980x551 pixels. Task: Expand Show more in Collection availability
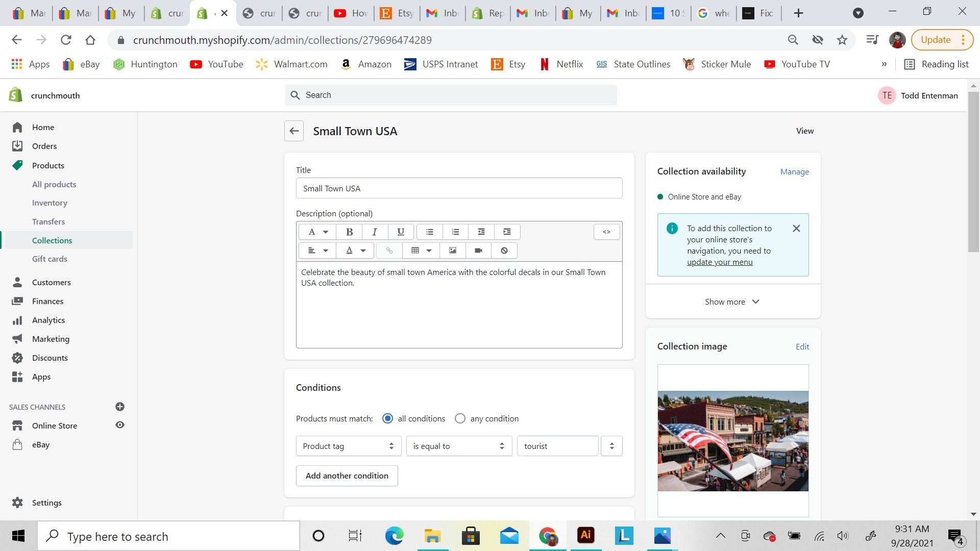pos(732,302)
